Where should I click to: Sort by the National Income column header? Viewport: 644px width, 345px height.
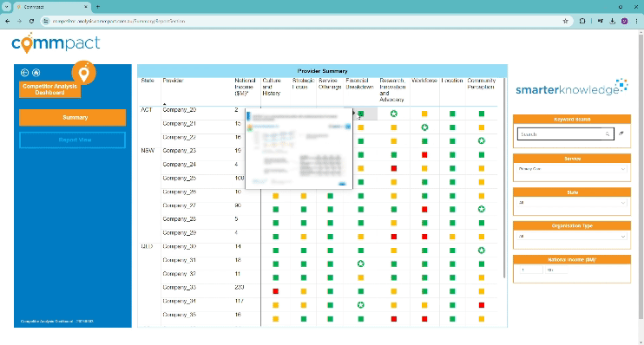pyautogui.click(x=246, y=87)
